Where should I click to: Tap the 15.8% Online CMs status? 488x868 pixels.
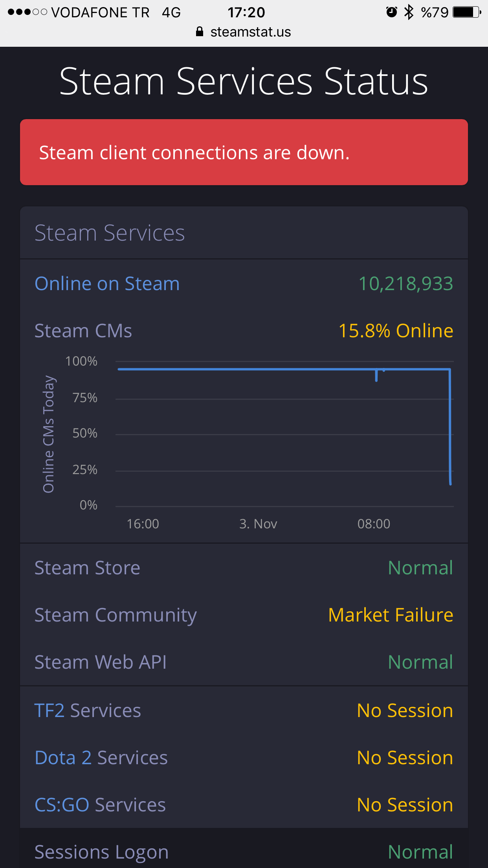click(396, 331)
